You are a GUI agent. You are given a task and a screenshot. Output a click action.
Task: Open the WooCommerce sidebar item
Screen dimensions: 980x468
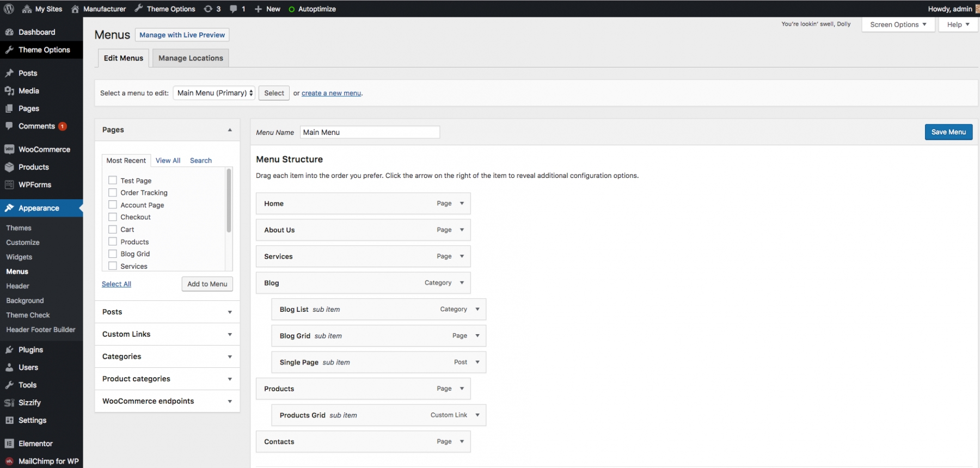44,149
